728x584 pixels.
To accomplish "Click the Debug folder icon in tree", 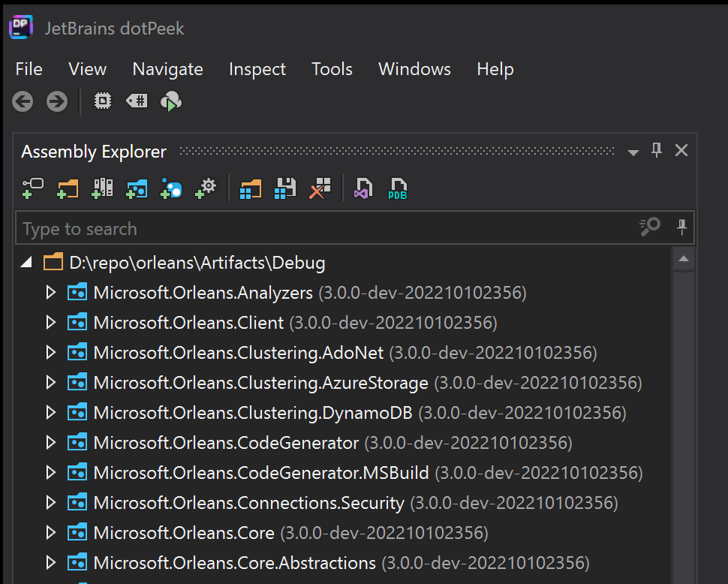I will pyautogui.click(x=53, y=261).
